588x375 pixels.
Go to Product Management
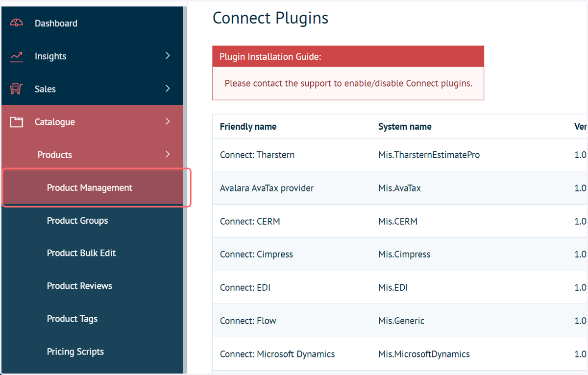coord(90,187)
